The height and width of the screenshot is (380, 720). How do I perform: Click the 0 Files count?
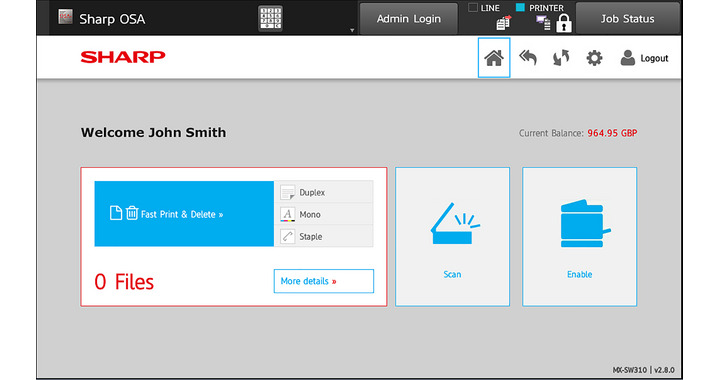click(124, 282)
